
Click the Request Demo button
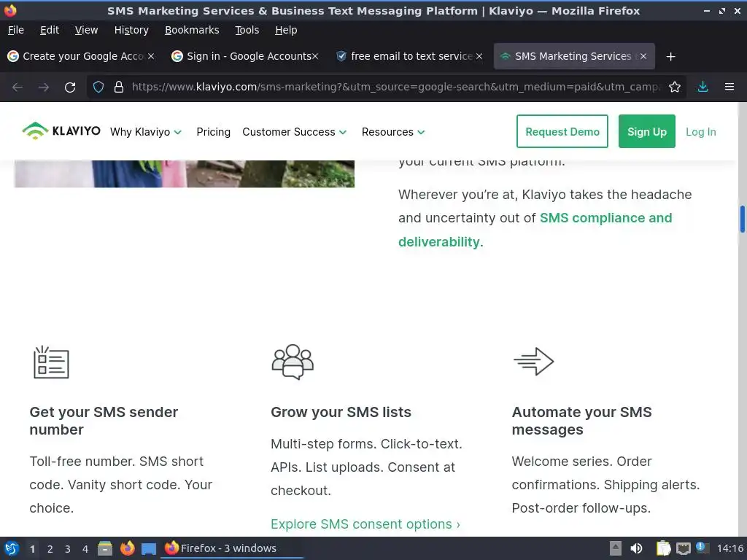click(x=562, y=131)
